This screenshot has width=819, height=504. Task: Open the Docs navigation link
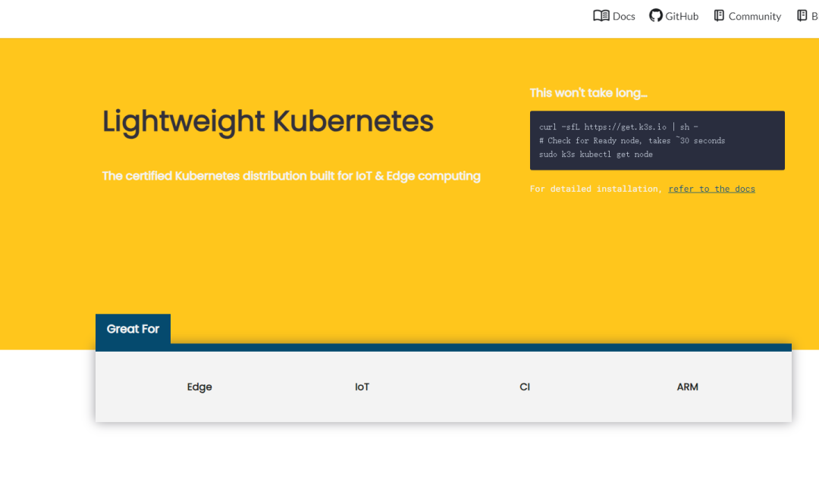point(614,16)
